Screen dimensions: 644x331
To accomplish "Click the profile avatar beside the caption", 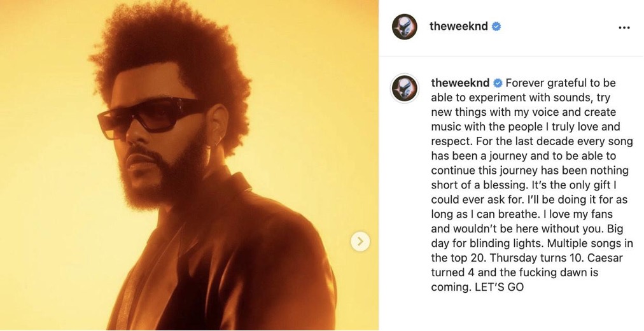I will click(x=405, y=88).
